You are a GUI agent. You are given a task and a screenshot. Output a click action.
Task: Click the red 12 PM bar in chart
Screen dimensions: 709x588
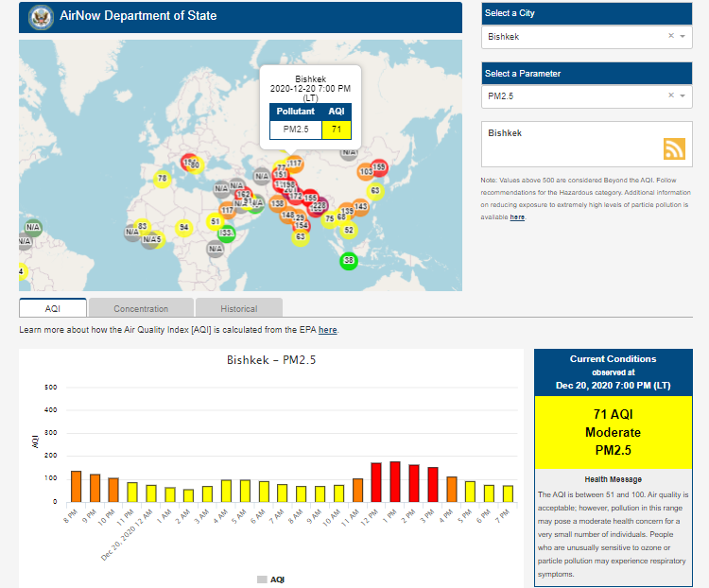tap(376, 482)
